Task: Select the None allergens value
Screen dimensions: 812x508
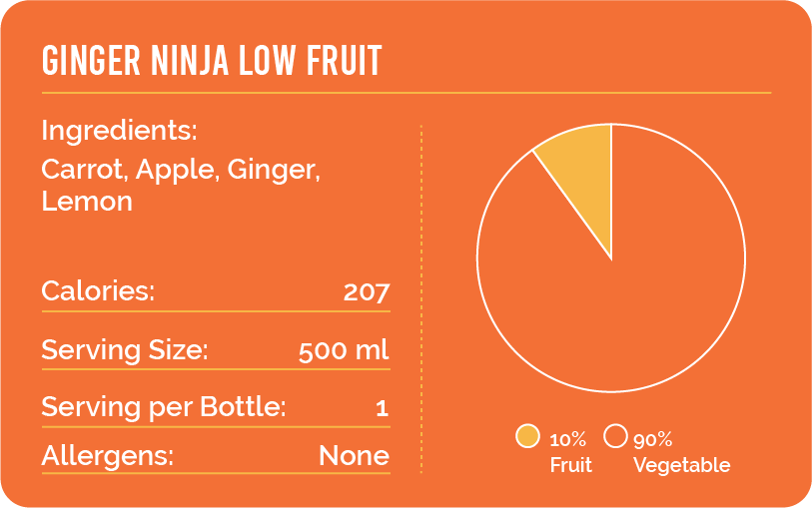Action: (x=354, y=456)
